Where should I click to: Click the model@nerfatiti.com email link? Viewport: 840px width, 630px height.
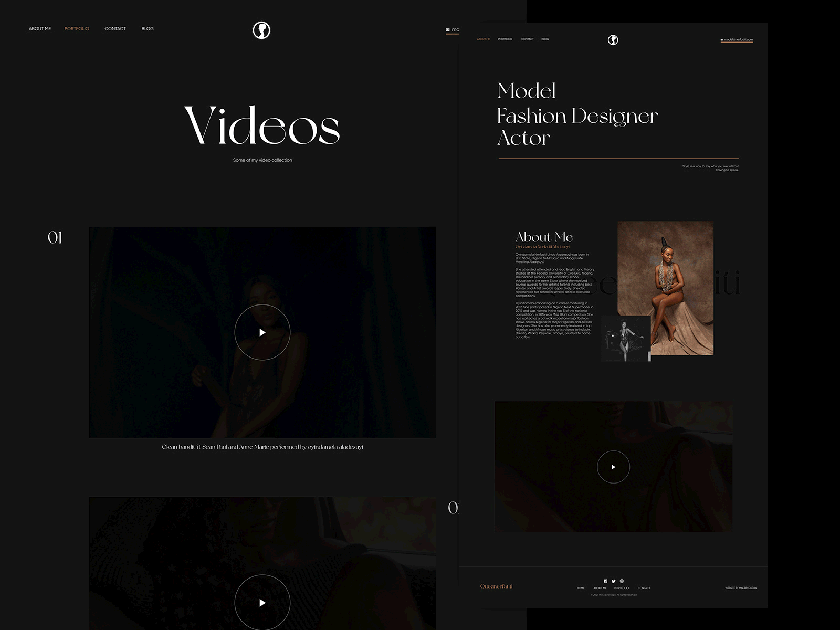coord(739,39)
